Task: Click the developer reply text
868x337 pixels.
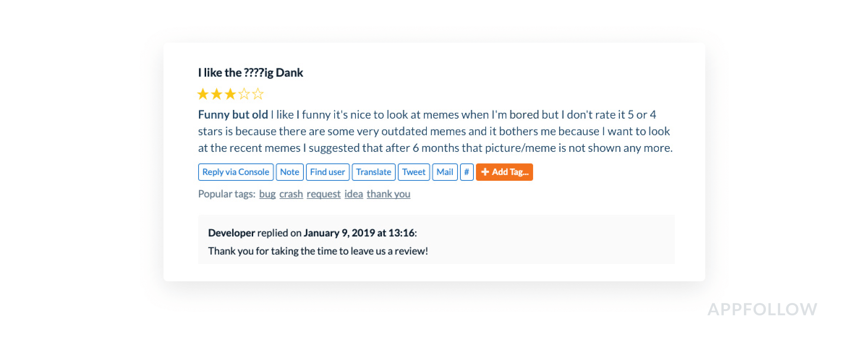Action: (x=318, y=251)
